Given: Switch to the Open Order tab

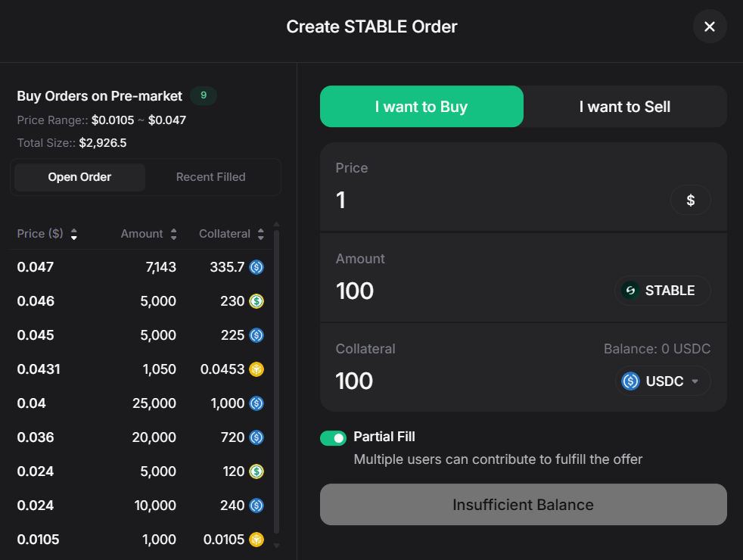Looking at the screenshot, I should pyautogui.click(x=79, y=176).
